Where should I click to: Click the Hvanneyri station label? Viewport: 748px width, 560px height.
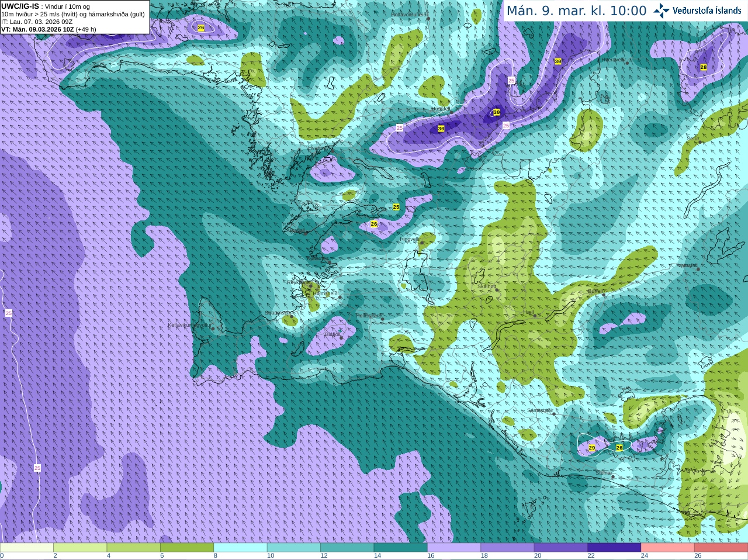click(x=319, y=148)
